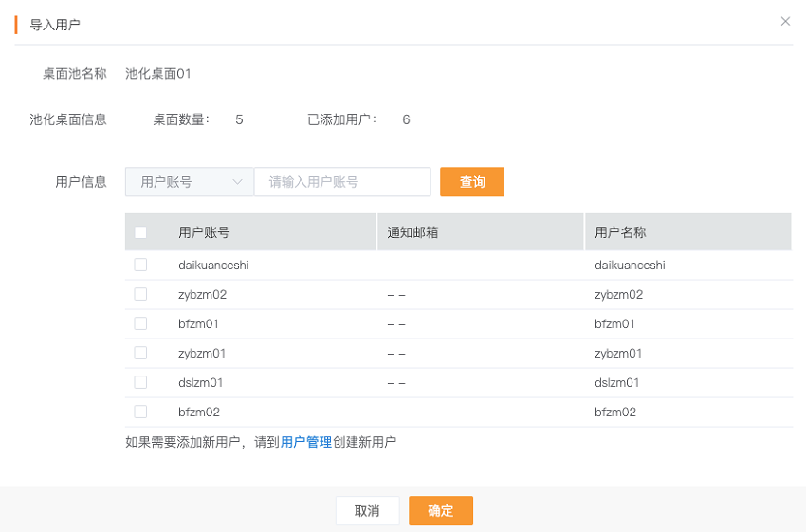This screenshot has width=806, height=532.
Task: Click the 用户账号 column header
Action: [204, 232]
